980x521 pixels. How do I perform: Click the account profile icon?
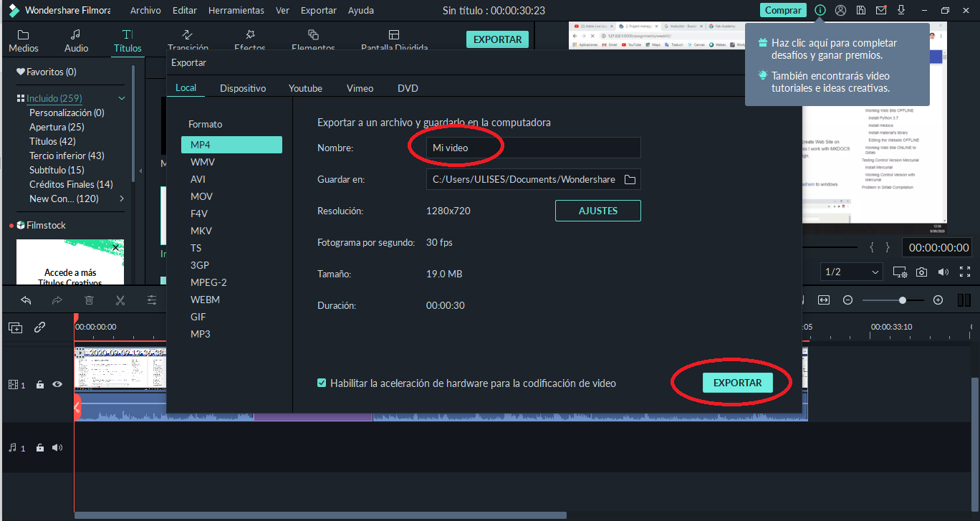(841, 10)
